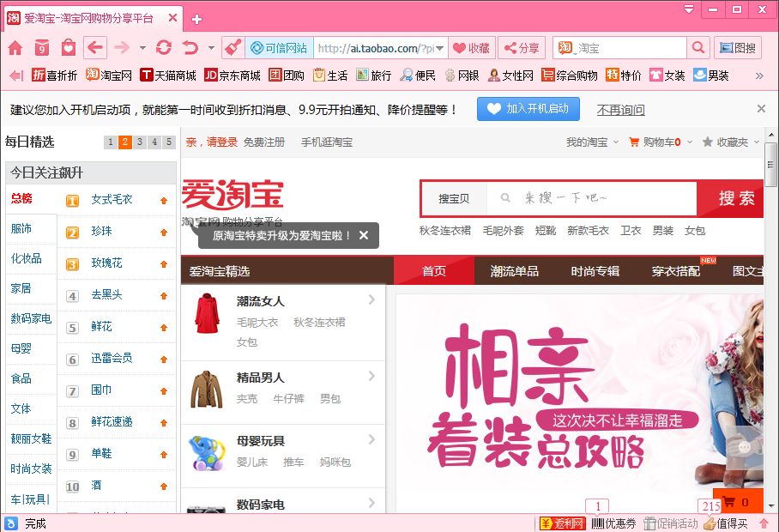Select the 服饰 category tab

coord(21,228)
